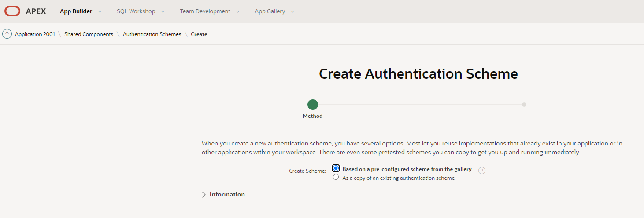This screenshot has width=644, height=218.
Task: Click the green Method step circle
Action: [x=312, y=105]
